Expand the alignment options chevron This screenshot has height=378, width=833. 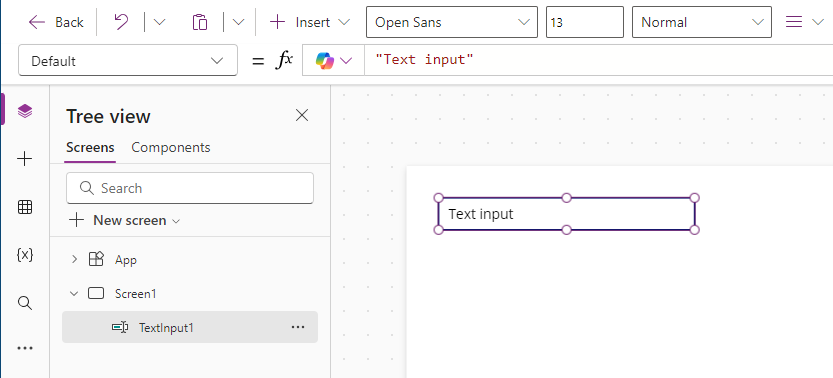[x=818, y=22]
